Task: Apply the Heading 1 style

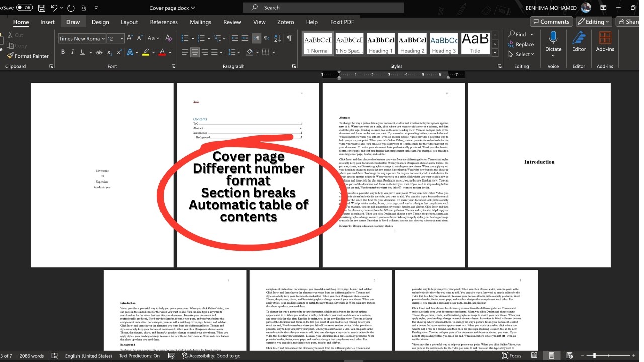Action: click(x=381, y=44)
